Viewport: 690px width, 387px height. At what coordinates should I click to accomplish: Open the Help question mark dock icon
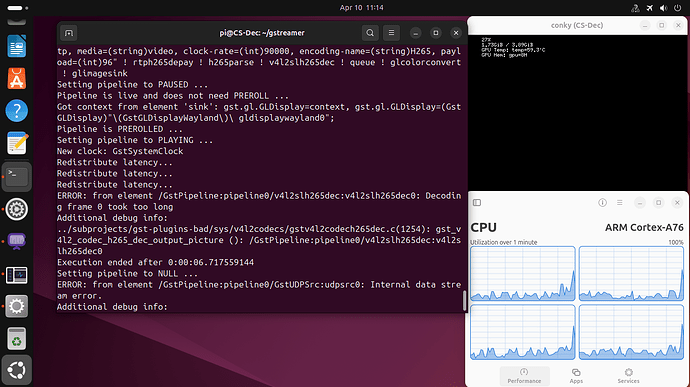17,111
